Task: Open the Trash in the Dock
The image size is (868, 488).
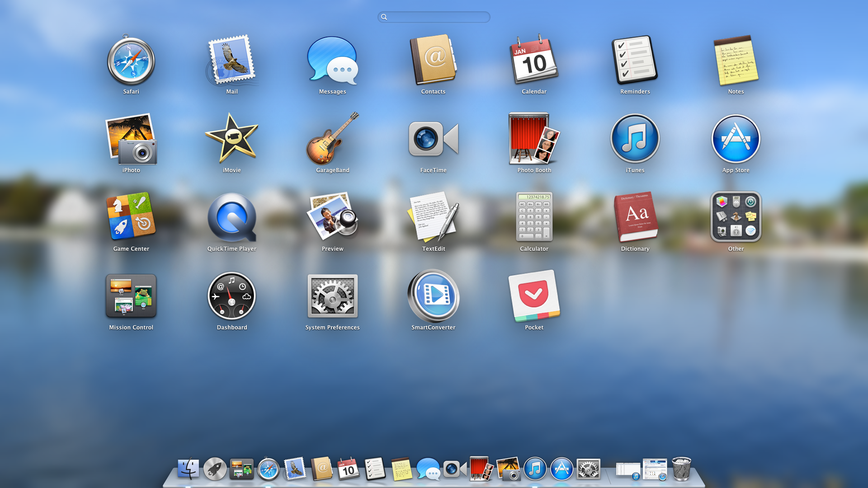Action: [x=681, y=469]
